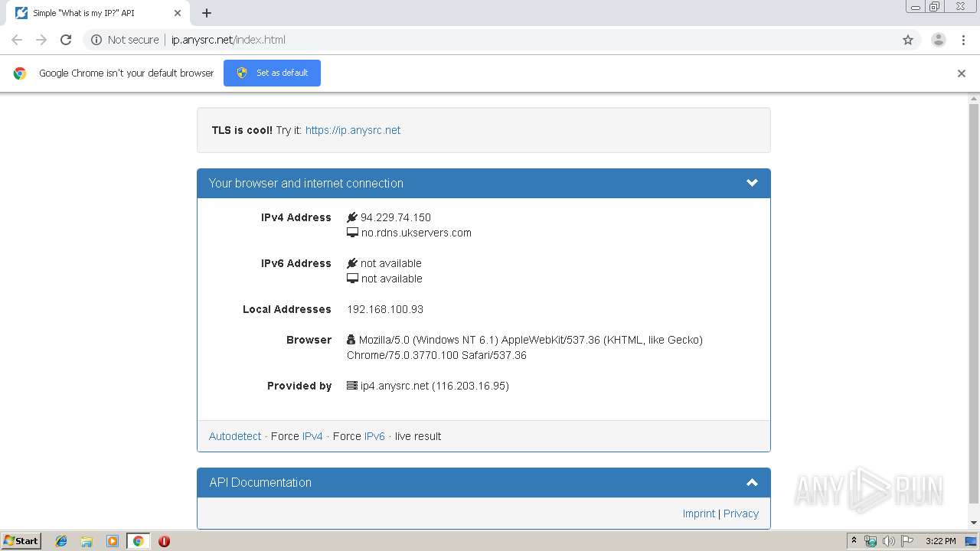Click the Chrome logo in the notification bar

point(20,73)
